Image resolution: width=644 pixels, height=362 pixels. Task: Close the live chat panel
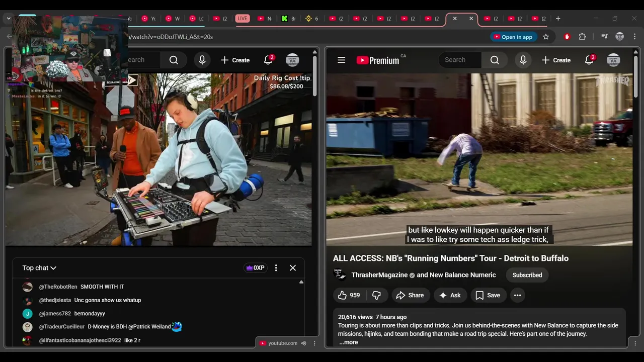(x=293, y=268)
